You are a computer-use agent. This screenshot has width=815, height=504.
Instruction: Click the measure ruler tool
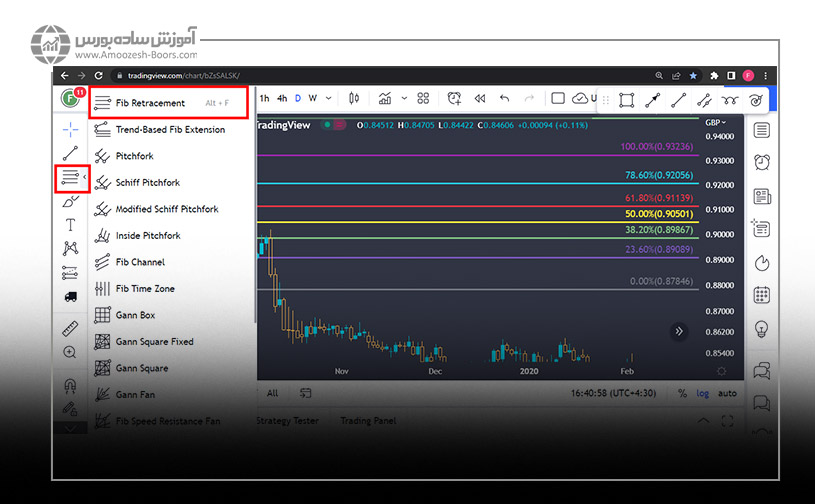[70, 328]
